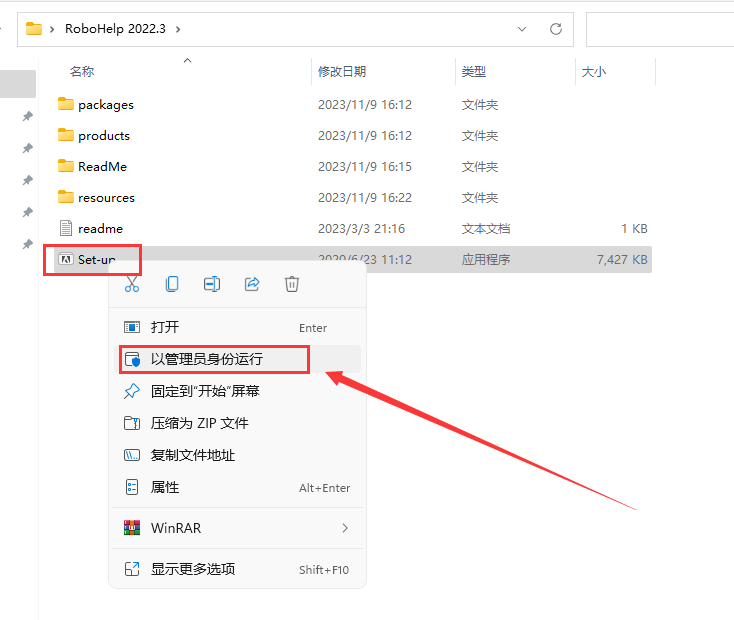Click the Rename icon in context menu
Viewport: 734px width, 620px height.
[212, 284]
